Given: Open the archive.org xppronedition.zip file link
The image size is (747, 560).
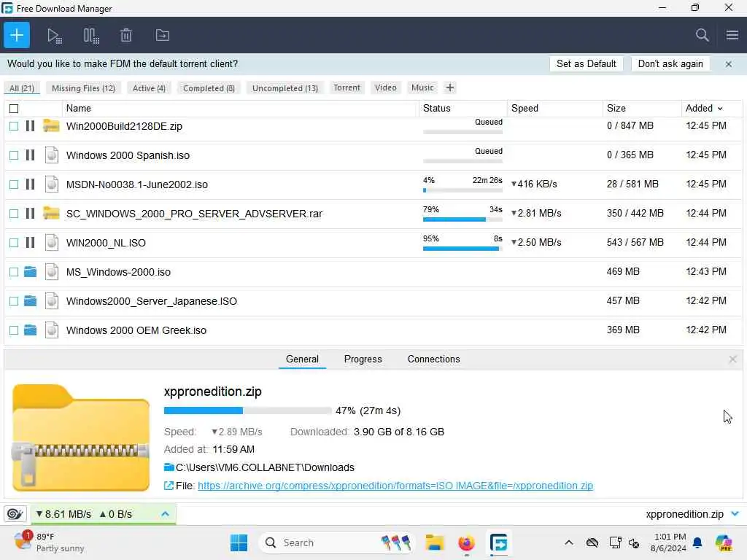Looking at the screenshot, I should [x=395, y=486].
